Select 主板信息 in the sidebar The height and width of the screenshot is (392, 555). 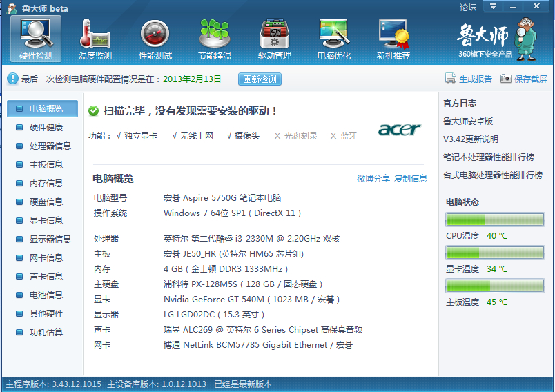(x=43, y=164)
